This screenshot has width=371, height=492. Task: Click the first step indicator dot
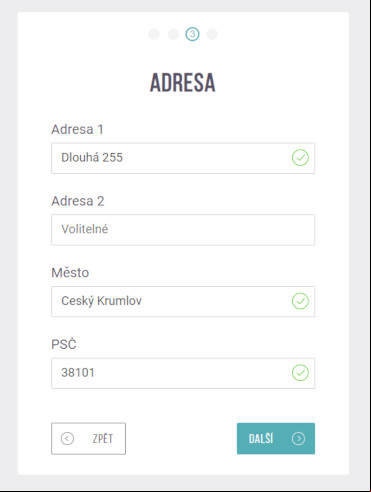pos(154,34)
